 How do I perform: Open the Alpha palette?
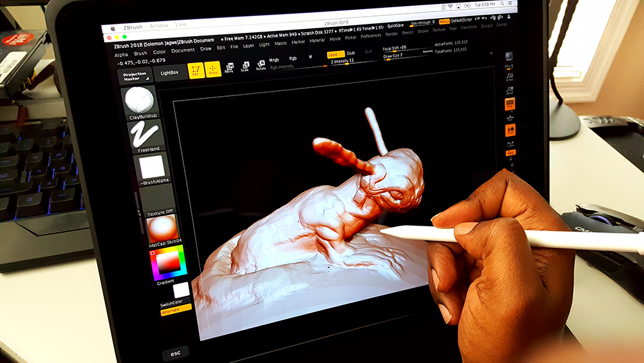121,55
